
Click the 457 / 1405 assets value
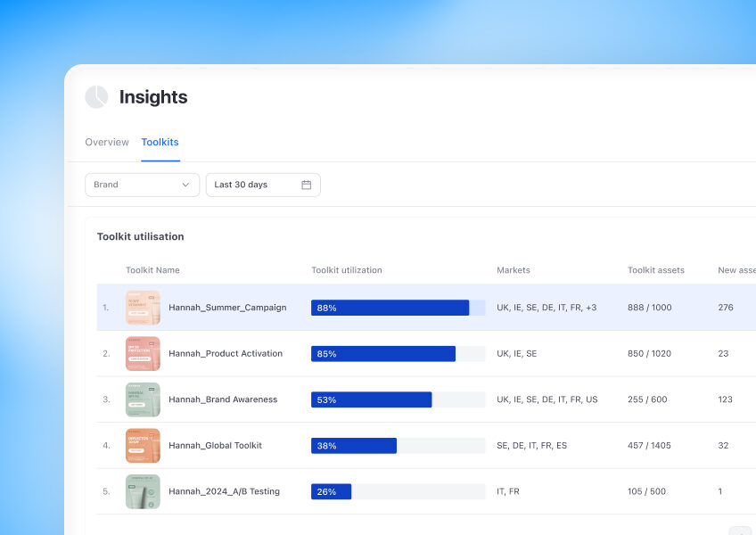pyautogui.click(x=649, y=445)
